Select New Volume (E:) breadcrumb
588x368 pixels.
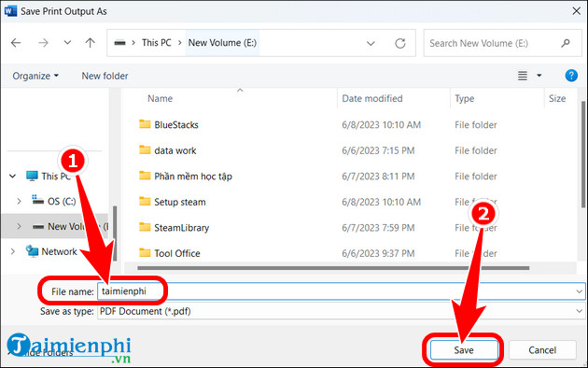(x=222, y=43)
